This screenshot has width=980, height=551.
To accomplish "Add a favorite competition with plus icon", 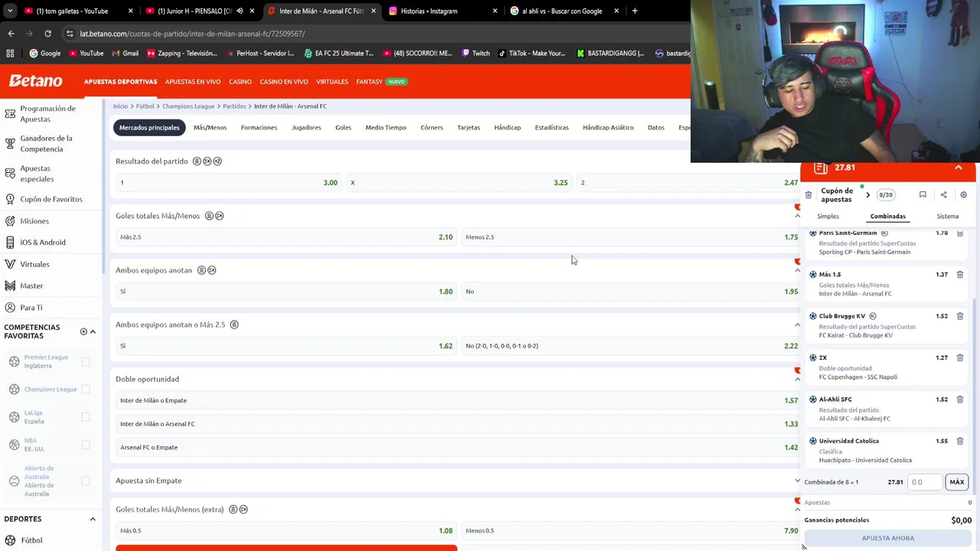I will (x=83, y=331).
